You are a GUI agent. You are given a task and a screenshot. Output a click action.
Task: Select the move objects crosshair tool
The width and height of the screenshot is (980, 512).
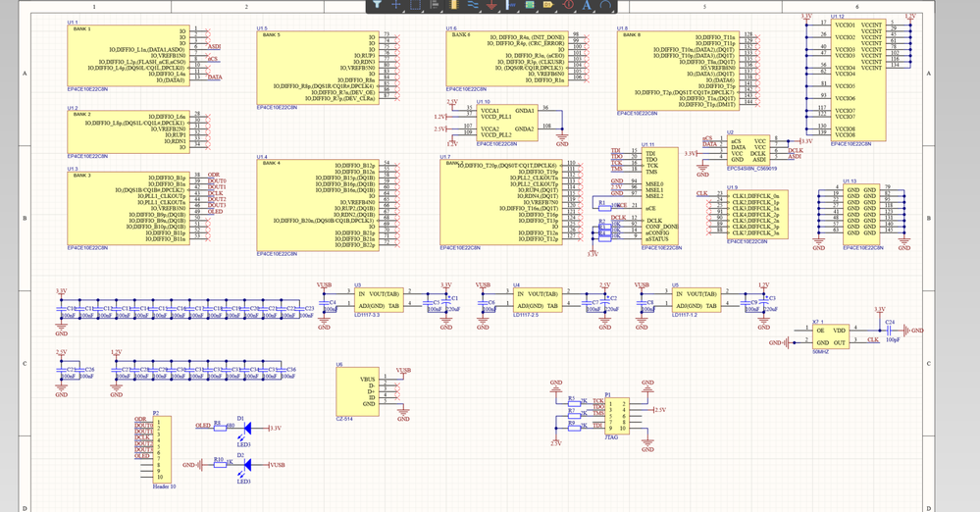(x=396, y=6)
